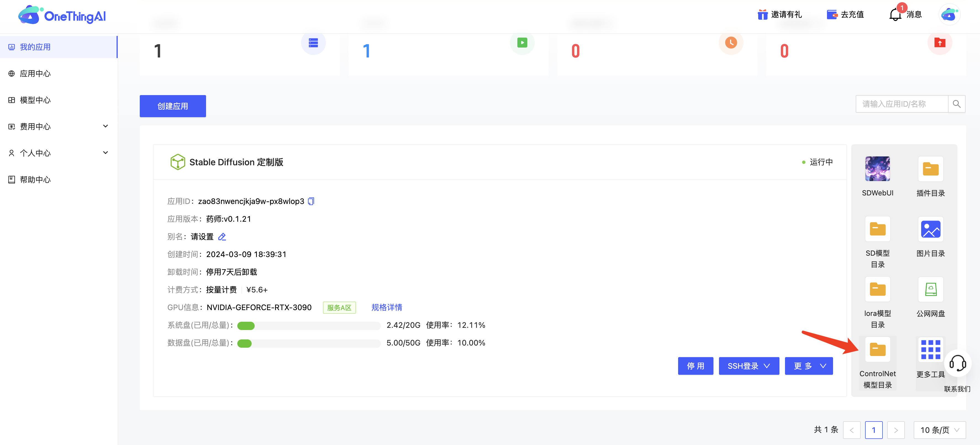980x445 pixels.
Task: Open the 公网网盘 disk icon
Action: (930, 289)
